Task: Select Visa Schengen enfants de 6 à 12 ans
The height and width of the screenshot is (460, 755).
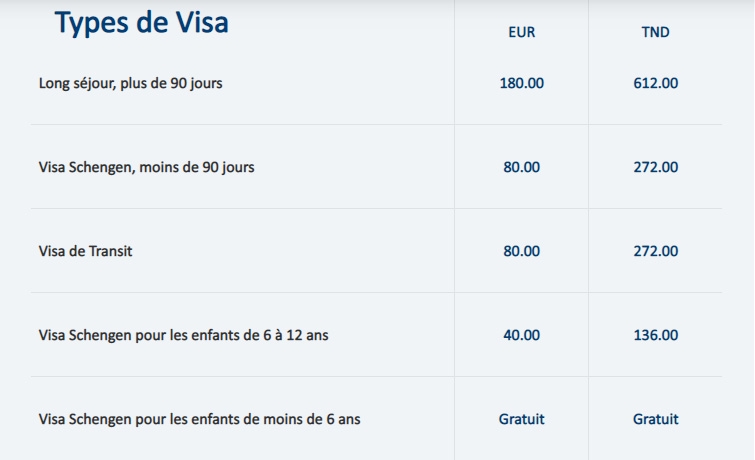Action: (183, 335)
